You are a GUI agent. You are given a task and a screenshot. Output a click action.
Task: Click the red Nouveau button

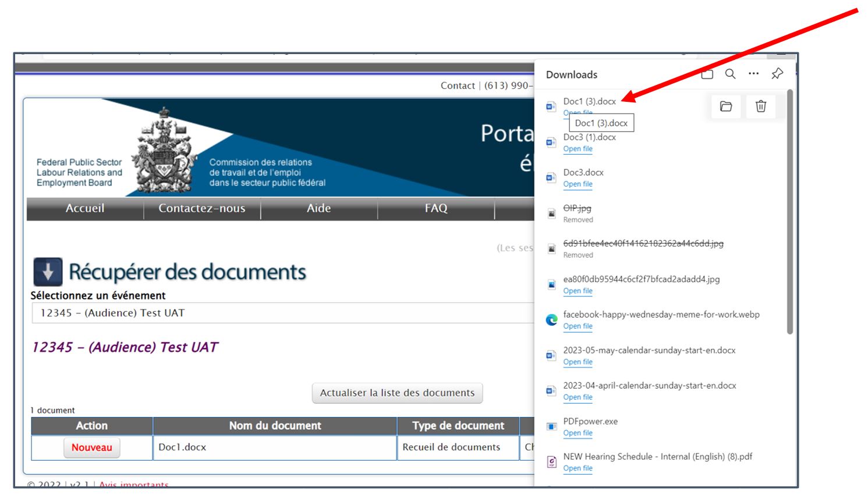(x=92, y=447)
